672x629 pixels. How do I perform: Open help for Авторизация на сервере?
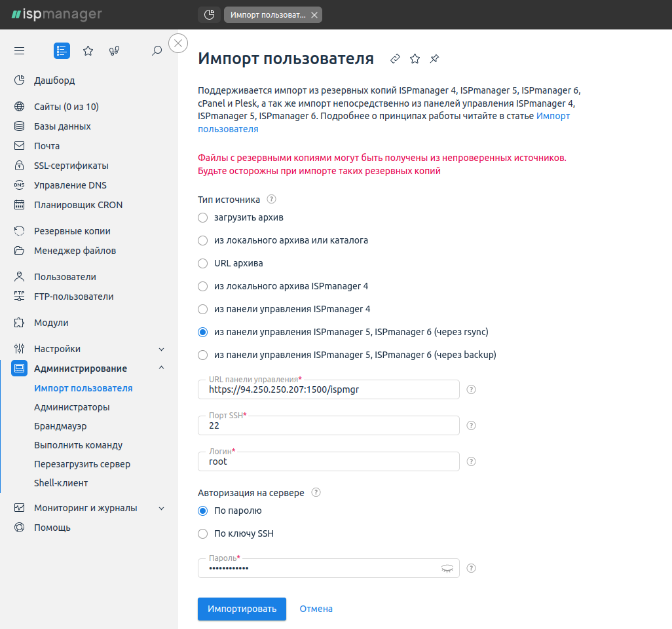coord(316,492)
